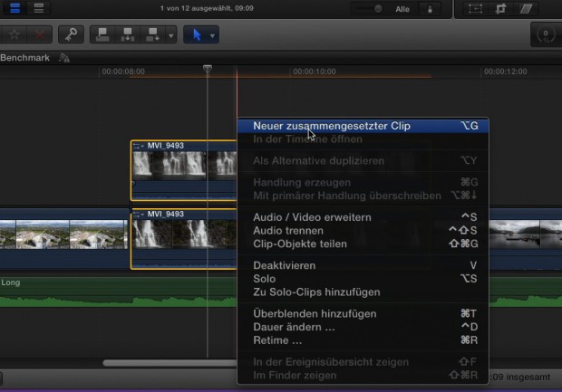Click the keyword editor key icon
Viewport: 562px width, 392px height.
[69, 35]
